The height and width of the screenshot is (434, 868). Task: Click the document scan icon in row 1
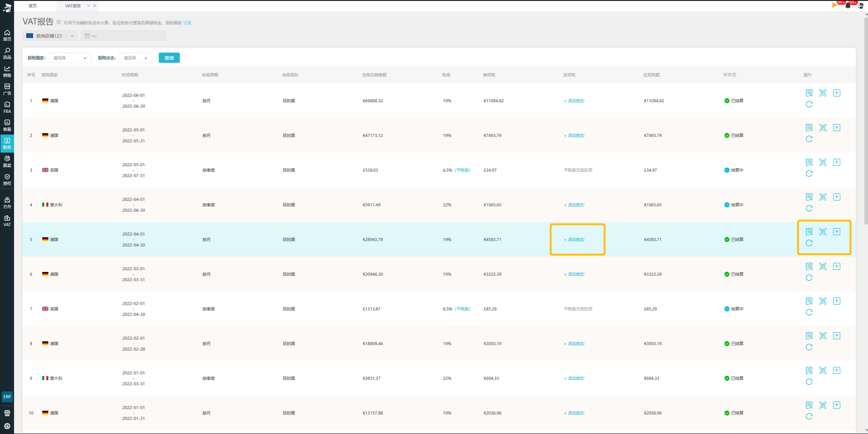click(823, 93)
